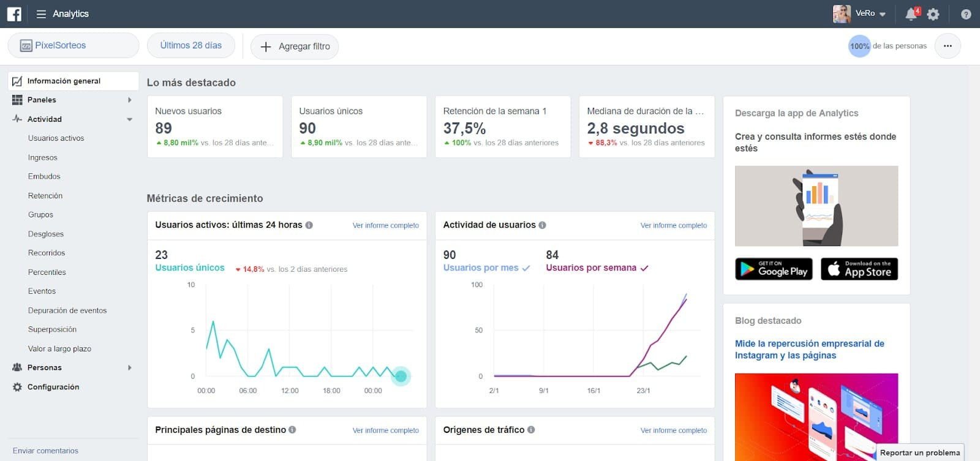Open the settings gear in top bar

click(x=933, y=14)
